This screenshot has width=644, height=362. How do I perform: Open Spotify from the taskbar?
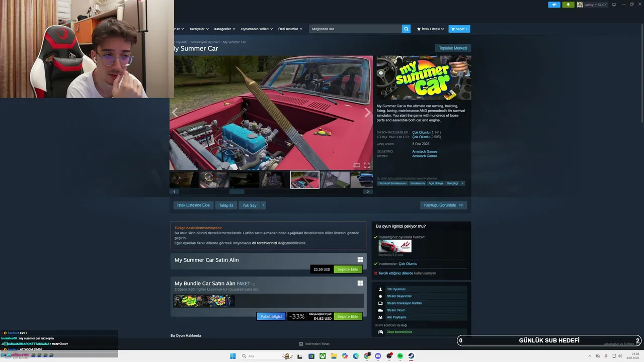point(400,356)
